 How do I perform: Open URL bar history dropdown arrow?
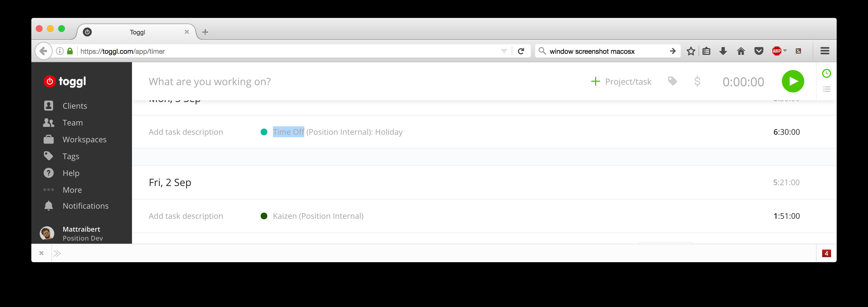click(x=504, y=51)
